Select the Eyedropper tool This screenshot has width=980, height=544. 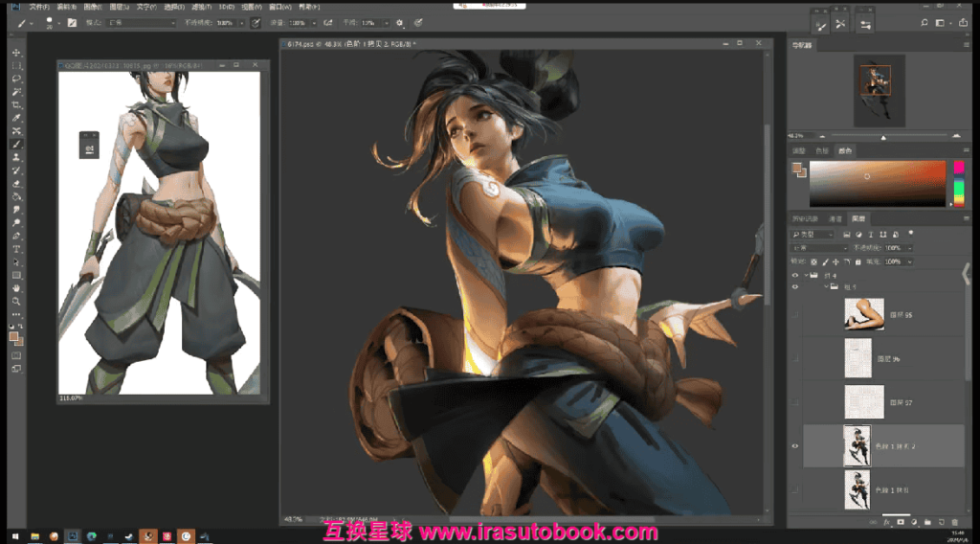(x=17, y=118)
